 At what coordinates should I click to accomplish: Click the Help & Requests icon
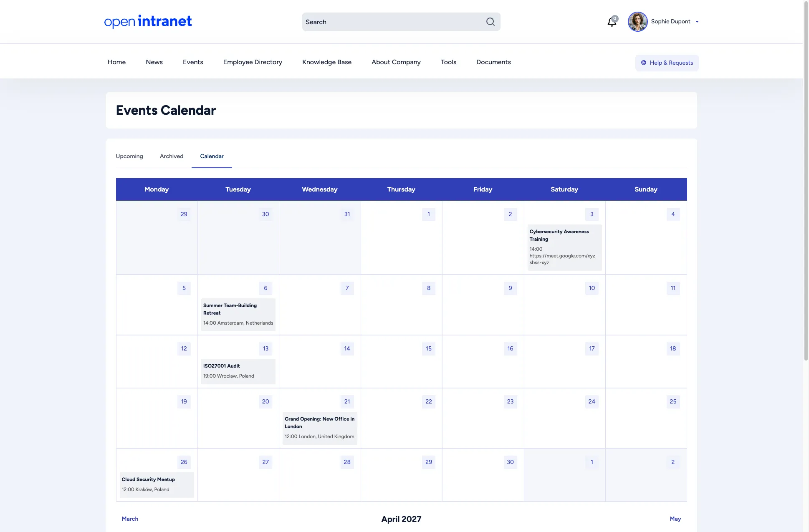coord(644,63)
